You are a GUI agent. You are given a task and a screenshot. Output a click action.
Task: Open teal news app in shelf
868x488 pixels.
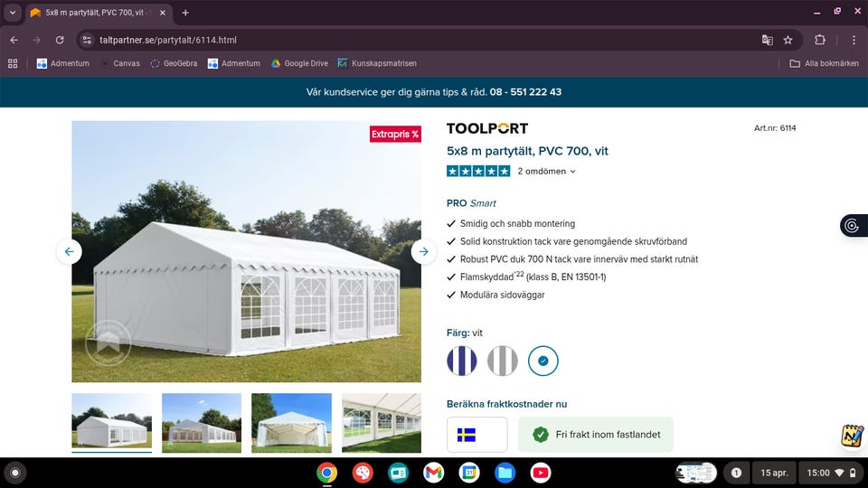(398, 473)
